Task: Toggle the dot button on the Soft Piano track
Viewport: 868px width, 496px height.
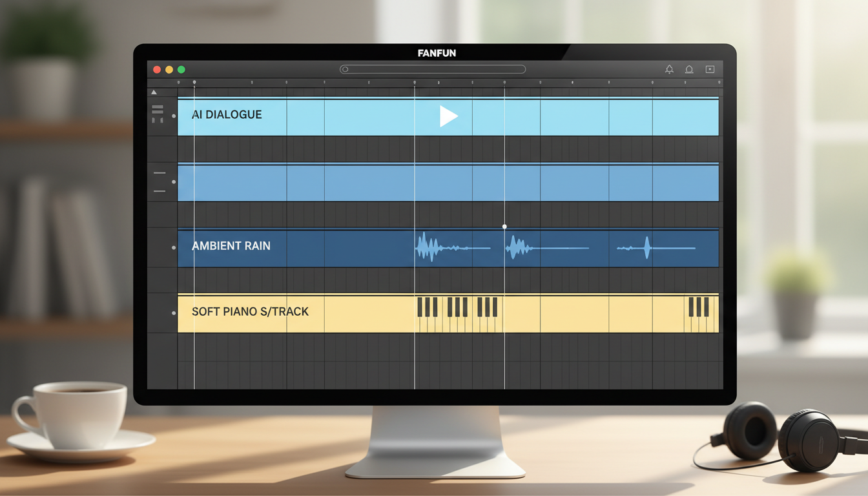Action: [174, 313]
